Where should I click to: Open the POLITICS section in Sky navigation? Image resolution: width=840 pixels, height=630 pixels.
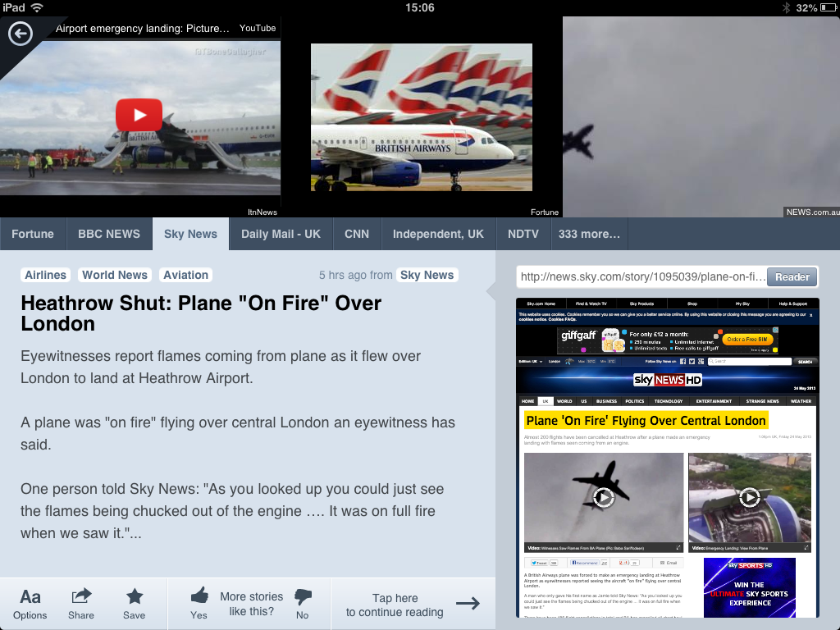point(635,401)
